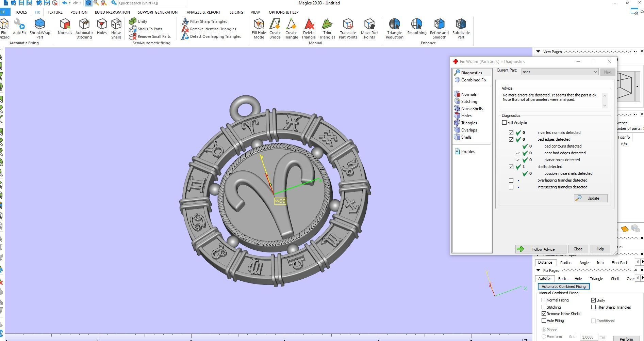Open the ShrinkWrap Part tool
Image resolution: width=644 pixels, height=341 pixels.
point(40,29)
